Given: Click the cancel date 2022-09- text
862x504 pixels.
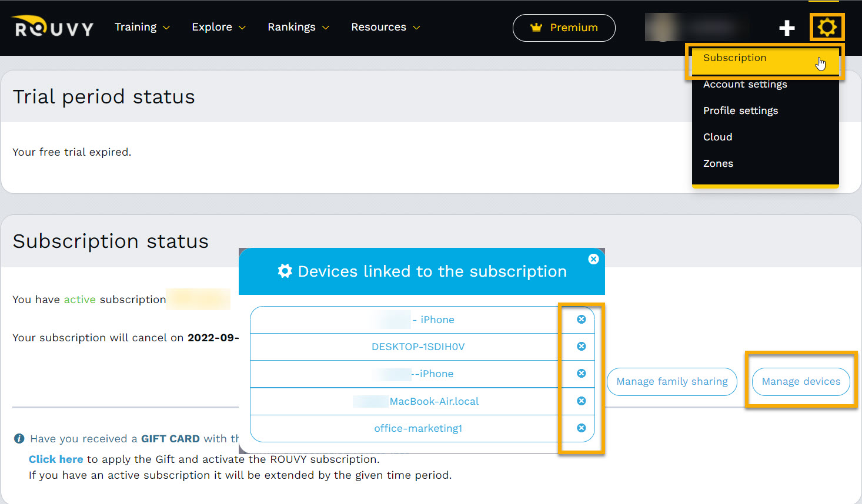Looking at the screenshot, I should click(x=213, y=338).
